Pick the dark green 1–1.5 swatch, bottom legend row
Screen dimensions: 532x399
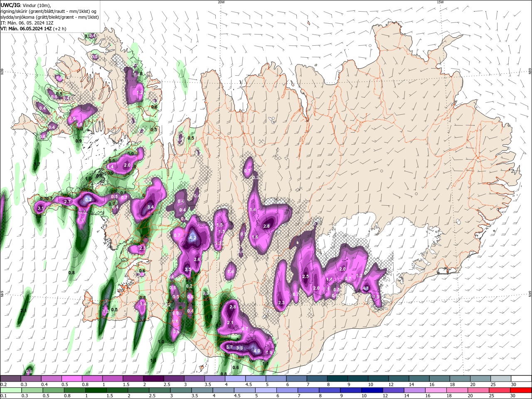[96, 390]
